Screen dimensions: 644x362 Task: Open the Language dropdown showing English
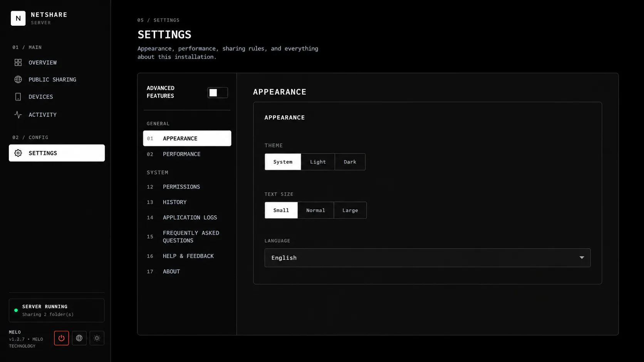coord(428,258)
